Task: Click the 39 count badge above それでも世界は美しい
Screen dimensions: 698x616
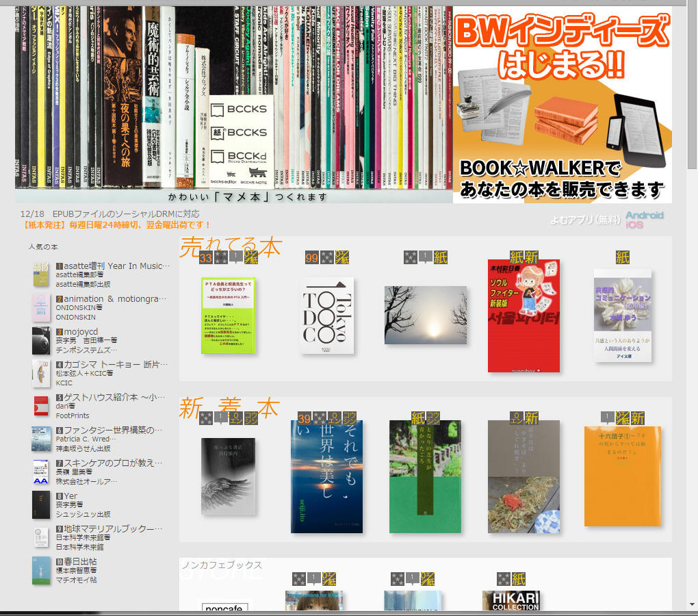Action: [304, 418]
